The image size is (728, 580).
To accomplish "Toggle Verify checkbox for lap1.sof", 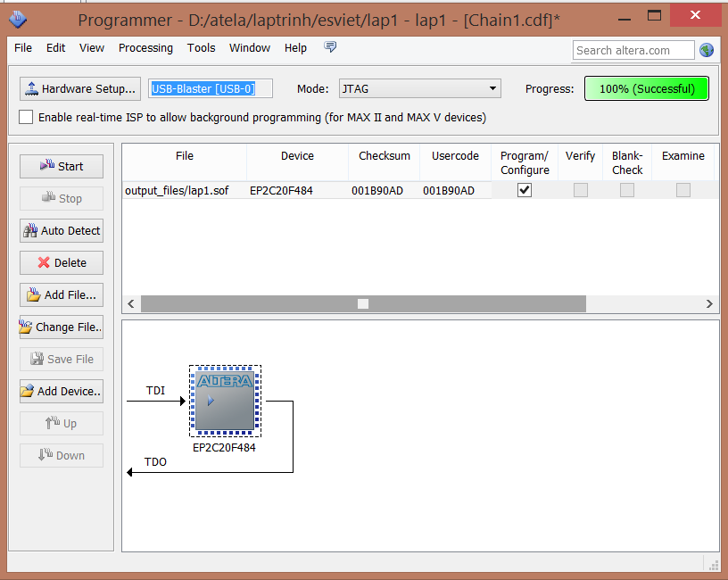I will [x=581, y=190].
